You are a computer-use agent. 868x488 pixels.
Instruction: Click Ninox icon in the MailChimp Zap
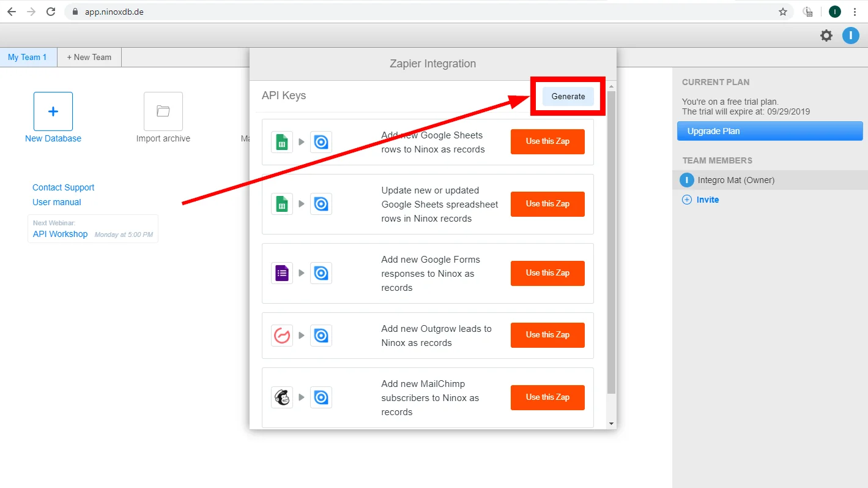click(321, 397)
